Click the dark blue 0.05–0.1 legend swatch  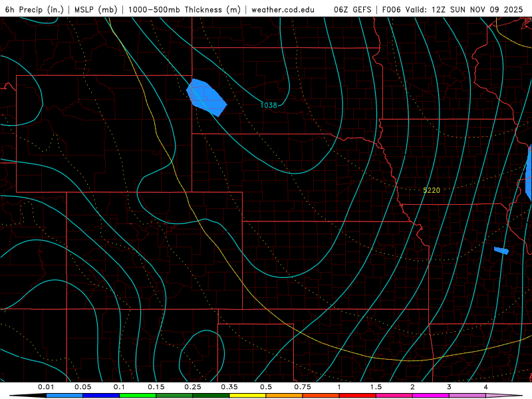click(101, 396)
